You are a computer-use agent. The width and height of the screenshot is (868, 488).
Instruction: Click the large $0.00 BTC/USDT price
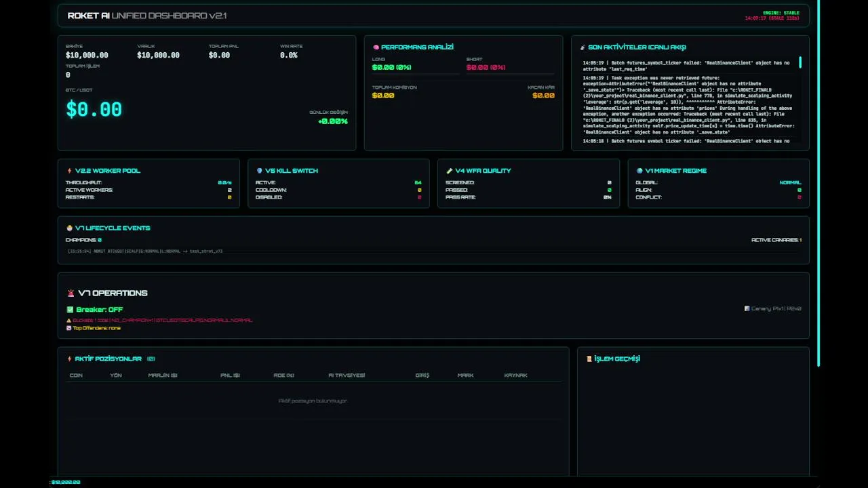94,109
